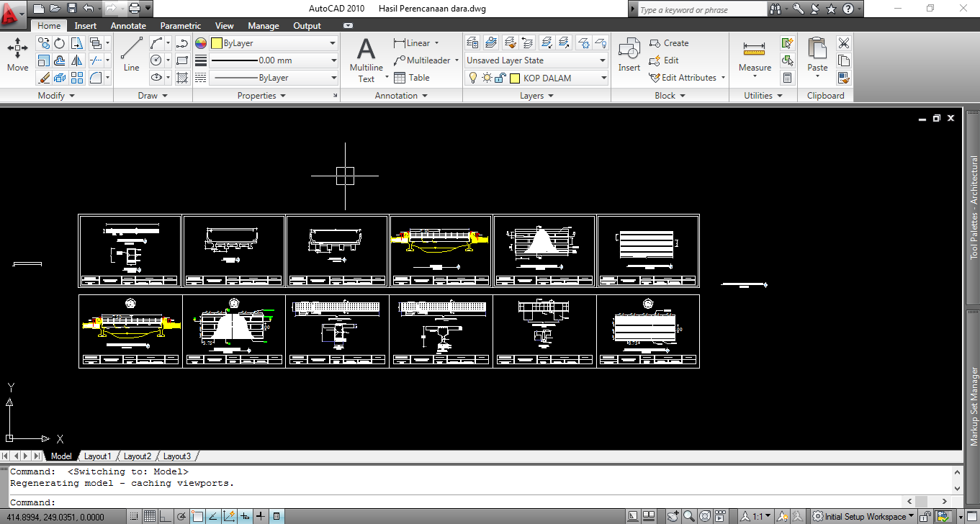This screenshot has width=980, height=524.
Task: Activate the Pan tool on status bar
Action: [x=673, y=515]
